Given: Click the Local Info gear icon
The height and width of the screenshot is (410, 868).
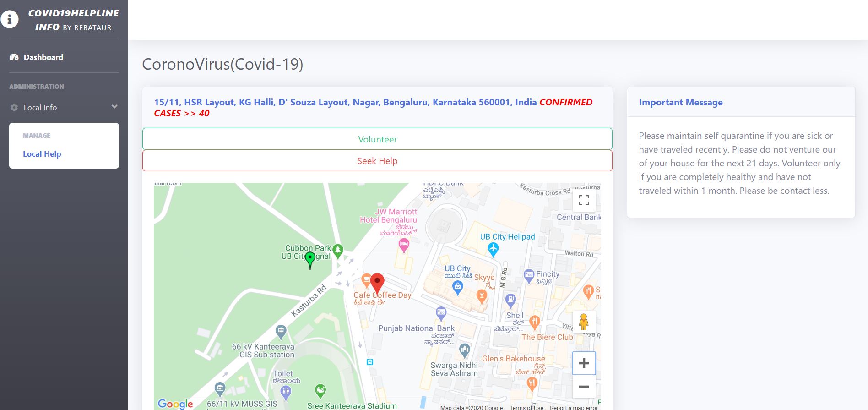Looking at the screenshot, I should (x=14, y=108).
